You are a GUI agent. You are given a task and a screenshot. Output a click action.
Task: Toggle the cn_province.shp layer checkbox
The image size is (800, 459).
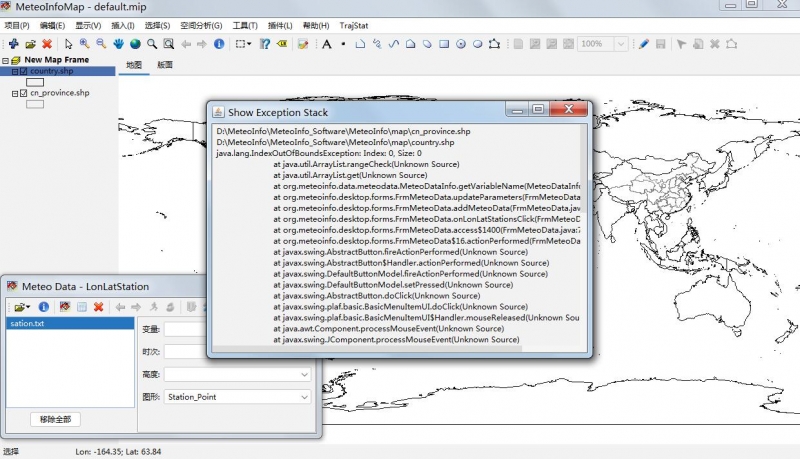point(23,93)
